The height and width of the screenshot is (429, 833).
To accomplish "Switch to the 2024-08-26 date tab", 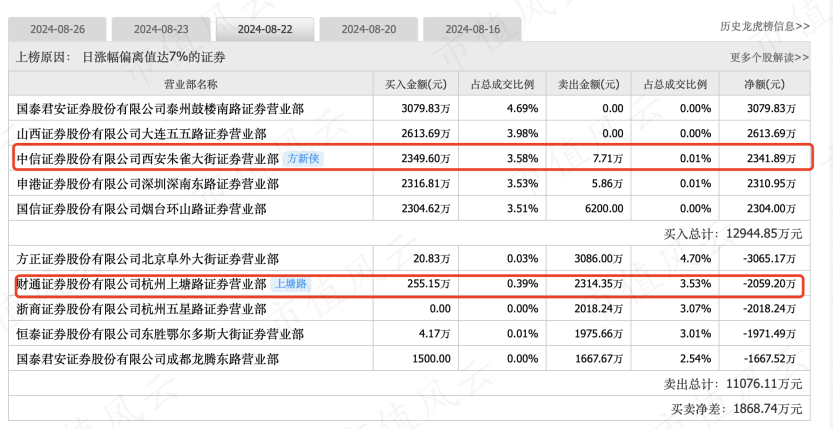I will pos(57,29).
